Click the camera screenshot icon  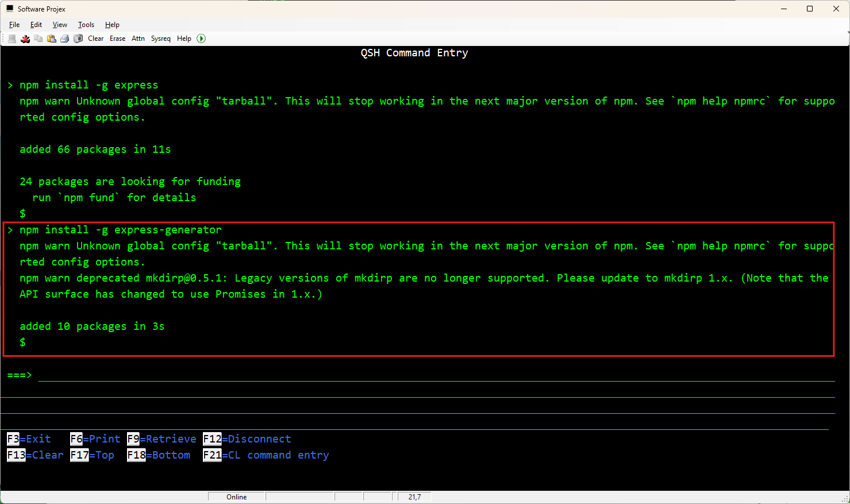pyautogui.click(x=78, y=39)
